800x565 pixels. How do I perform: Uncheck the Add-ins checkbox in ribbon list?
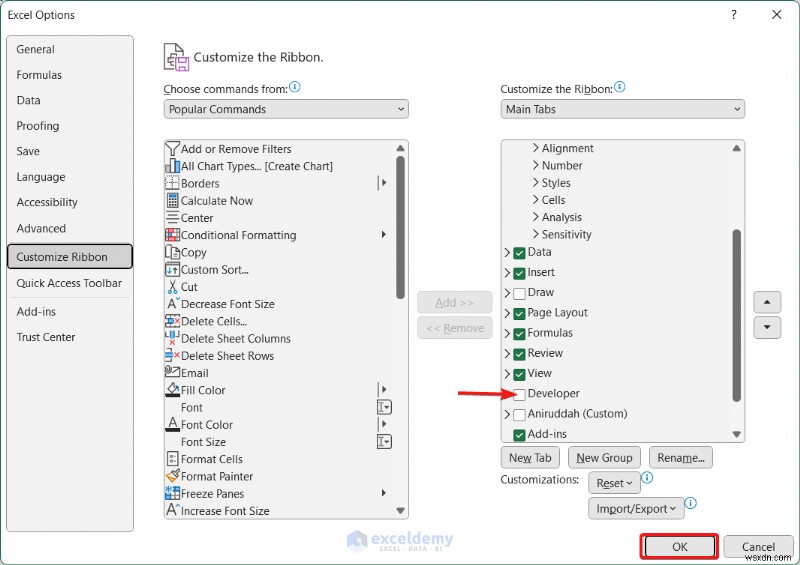point(519,435)
